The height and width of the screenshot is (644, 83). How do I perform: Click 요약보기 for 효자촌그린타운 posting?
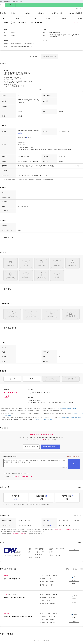point(74,599)
